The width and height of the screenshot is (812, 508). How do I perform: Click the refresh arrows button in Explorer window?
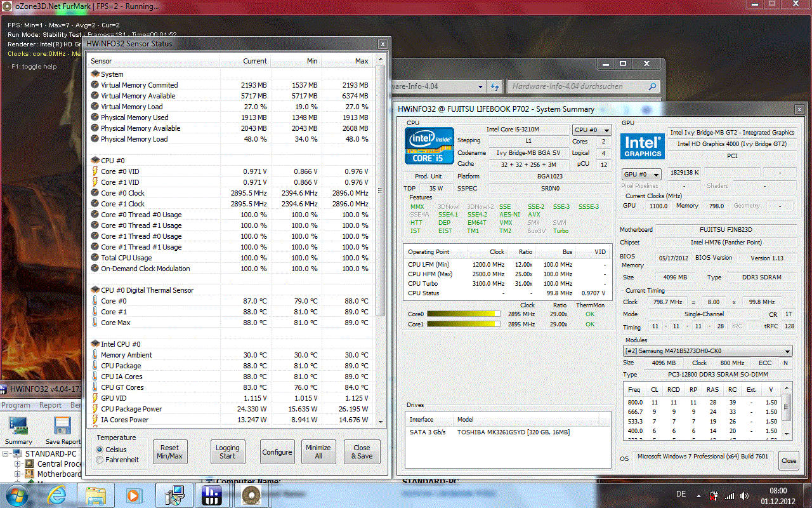pos(495,86)
